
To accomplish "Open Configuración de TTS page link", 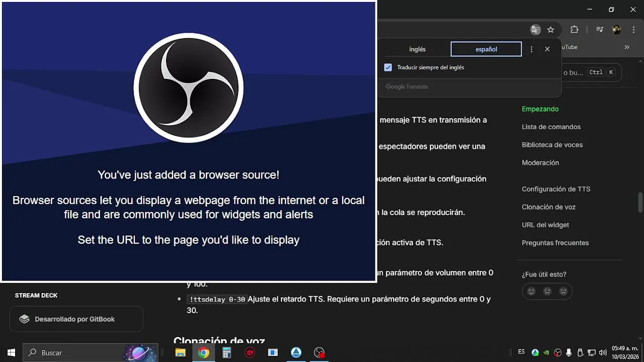I will click(556, 190).
